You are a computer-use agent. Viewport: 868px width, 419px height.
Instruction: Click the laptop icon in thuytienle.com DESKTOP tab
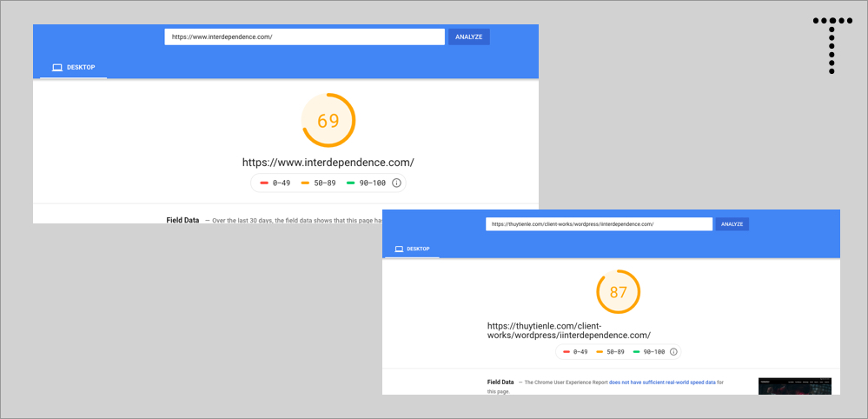[399, 249]
